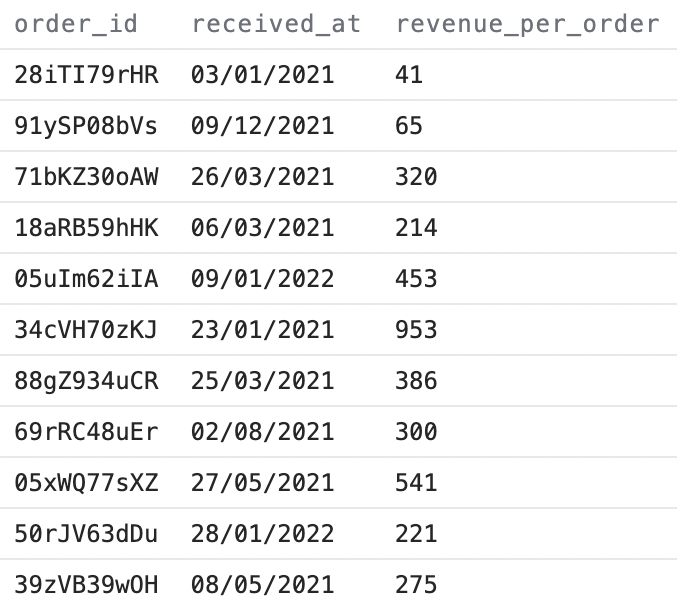Select revenue value 221
The image size is (686, 608).
(x=416, y=534)
